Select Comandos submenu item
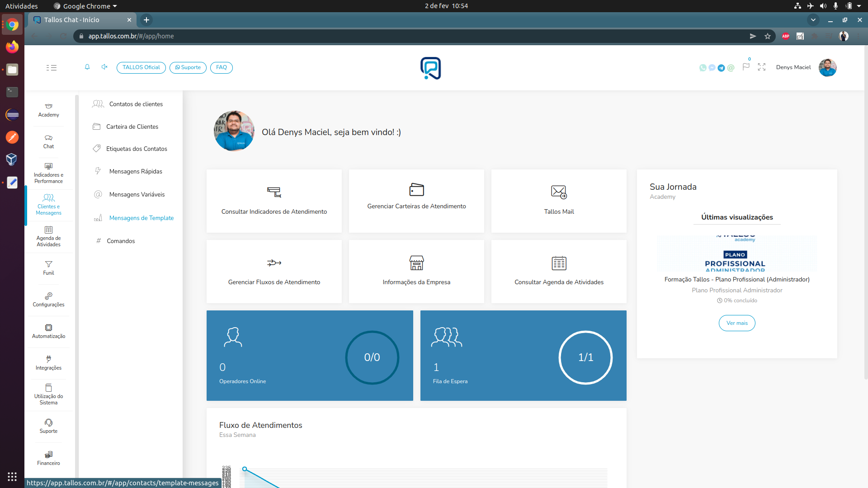This screenshot has height=488, width=868. click(115, 241)
